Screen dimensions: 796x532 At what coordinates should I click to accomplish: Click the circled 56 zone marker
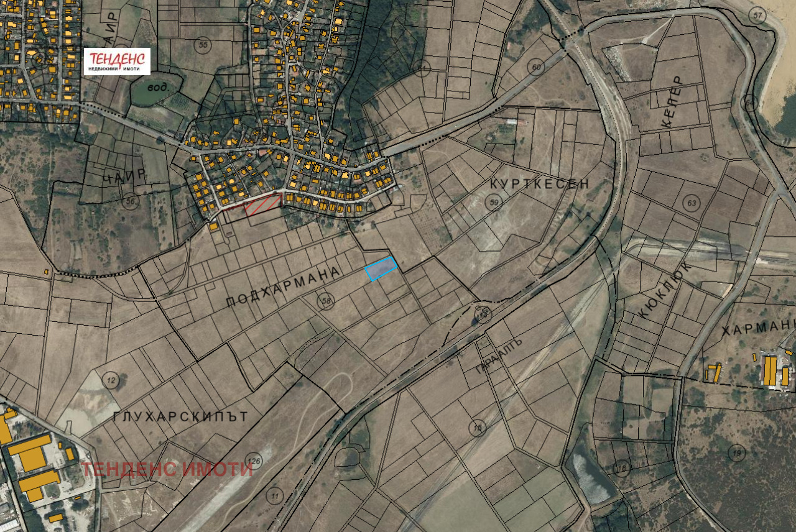pyautogui.click(x=130, y=201)
